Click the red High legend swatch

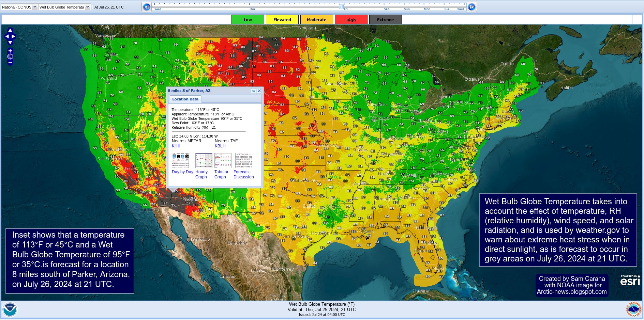point(351,19)
